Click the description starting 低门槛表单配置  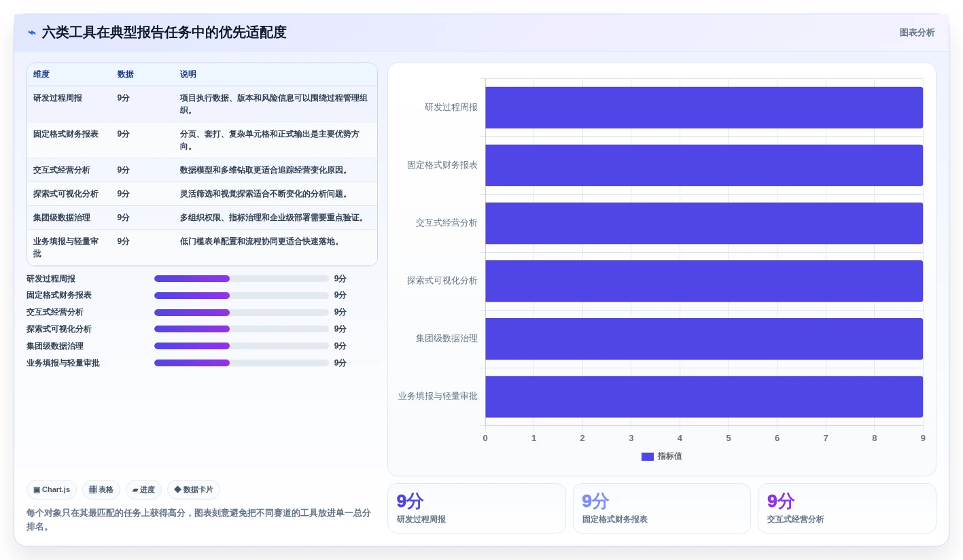[260, 241]
